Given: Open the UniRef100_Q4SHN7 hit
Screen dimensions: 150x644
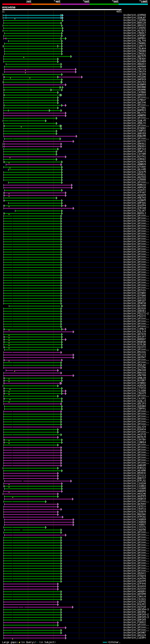Looking at the screenshot, I should click(135, 633).
